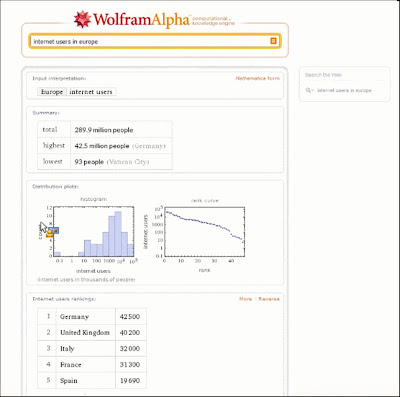Click the value '31 300' in rankings
The width and height of the screenshot is (400, 397).
(130, 365)
